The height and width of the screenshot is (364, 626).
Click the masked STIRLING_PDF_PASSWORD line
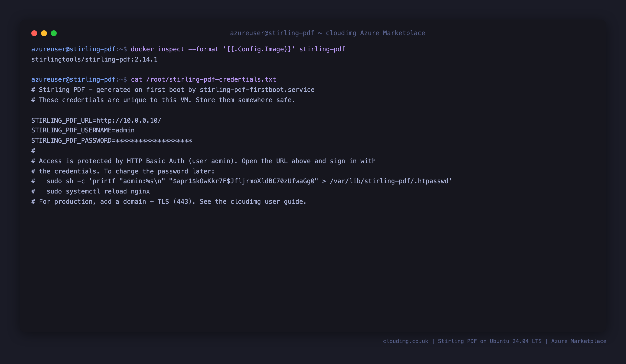112,141
